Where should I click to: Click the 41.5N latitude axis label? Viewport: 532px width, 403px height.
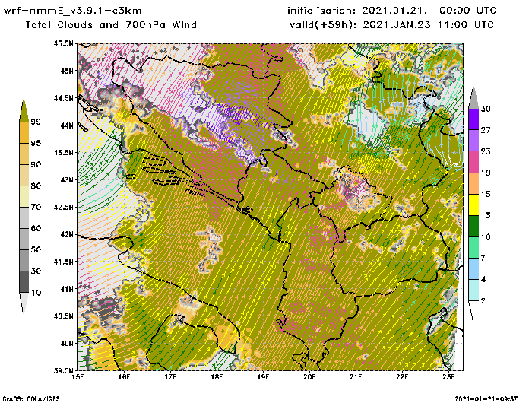point(63,262)
